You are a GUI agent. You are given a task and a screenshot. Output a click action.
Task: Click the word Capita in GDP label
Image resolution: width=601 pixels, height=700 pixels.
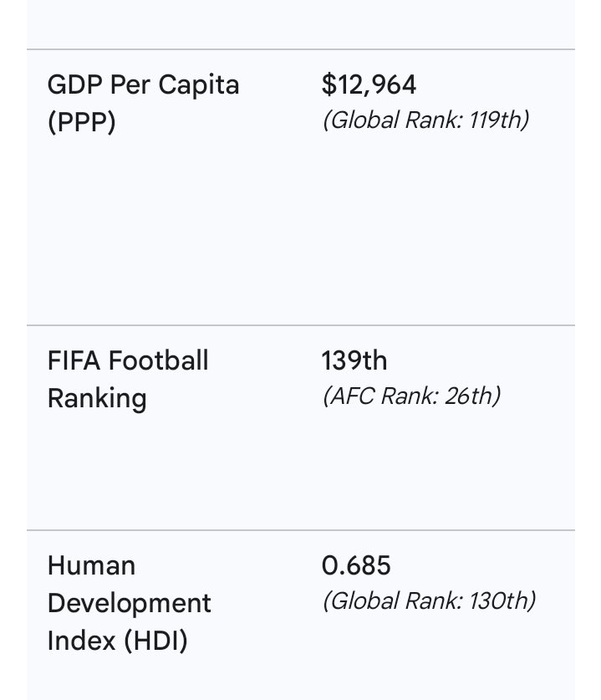199,84
